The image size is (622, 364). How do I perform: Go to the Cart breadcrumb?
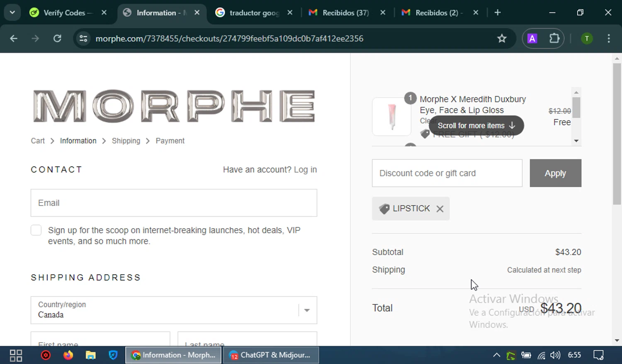coord(38,141)
